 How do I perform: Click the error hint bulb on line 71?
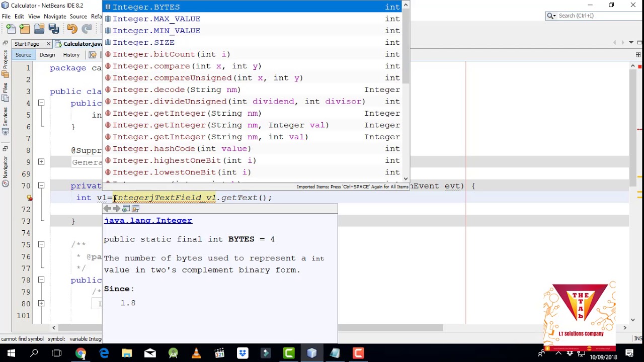(x=29, y=198)
